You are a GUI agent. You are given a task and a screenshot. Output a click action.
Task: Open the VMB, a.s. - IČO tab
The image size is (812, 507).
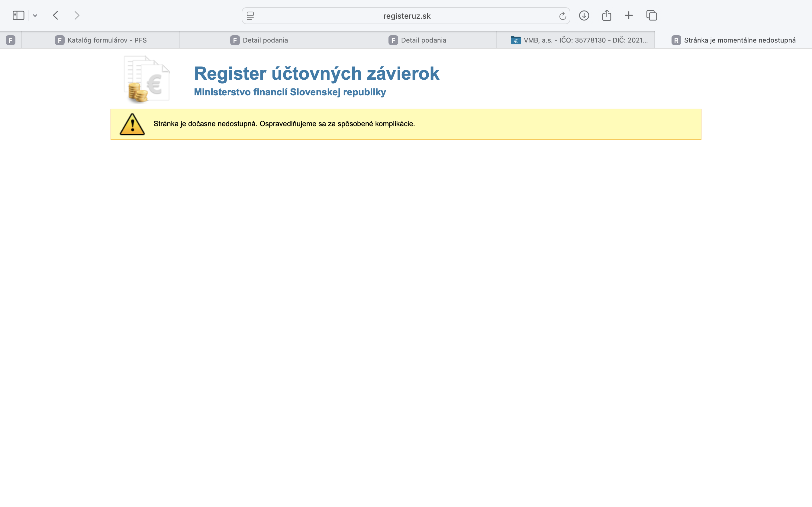coord(575,40)
